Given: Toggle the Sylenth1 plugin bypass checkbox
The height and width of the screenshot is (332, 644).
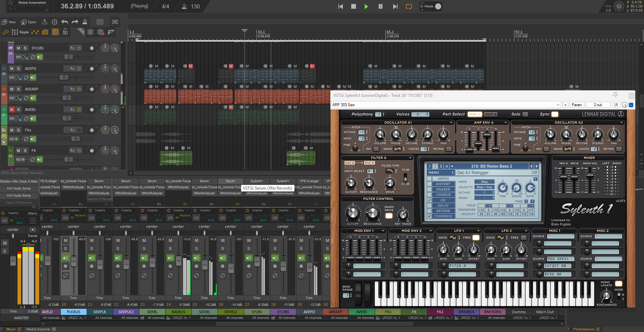Looking at the screenshot, I should tap(631, 105).
